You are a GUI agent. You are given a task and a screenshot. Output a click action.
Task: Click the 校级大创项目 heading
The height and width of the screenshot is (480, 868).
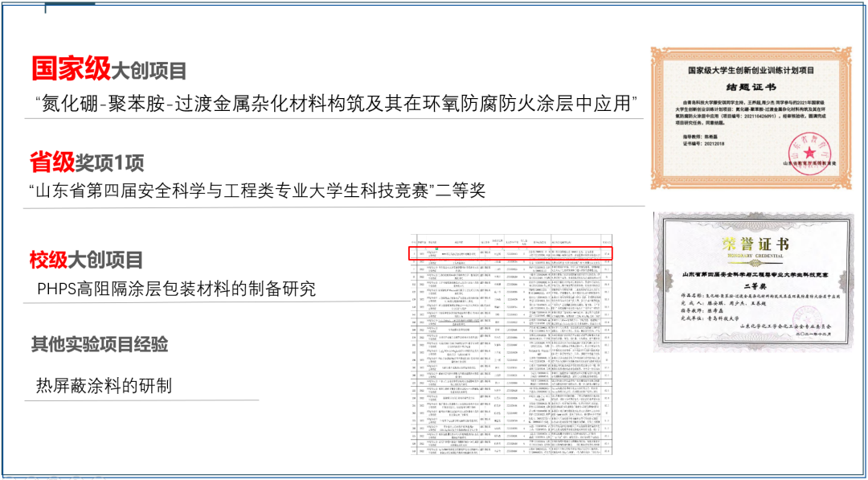tap(87, 260)
